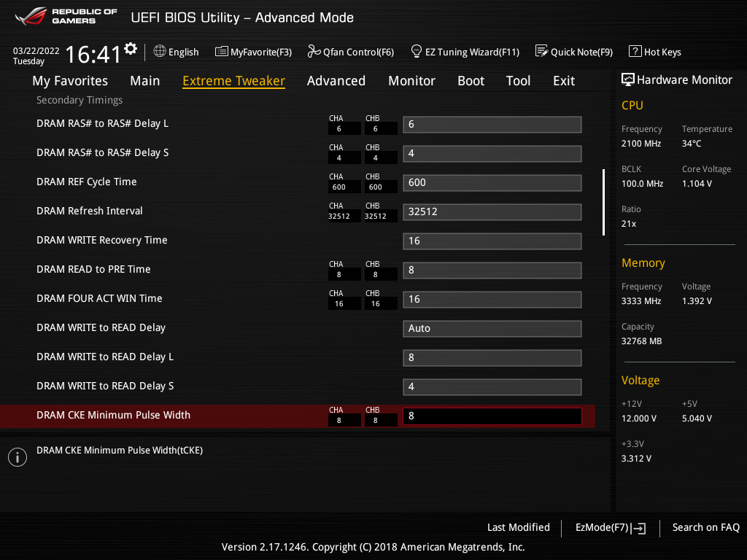The width and height of the screenshot is (747, 560).
Task: Click DRAM FOUR ACT WIN Time field
Action: click(492, 299)
